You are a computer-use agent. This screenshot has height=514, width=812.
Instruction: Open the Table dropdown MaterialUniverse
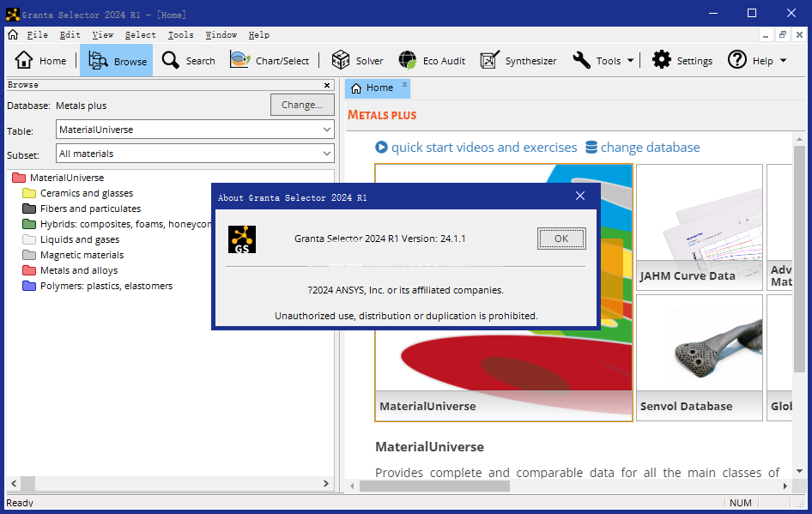pos(195,130)
